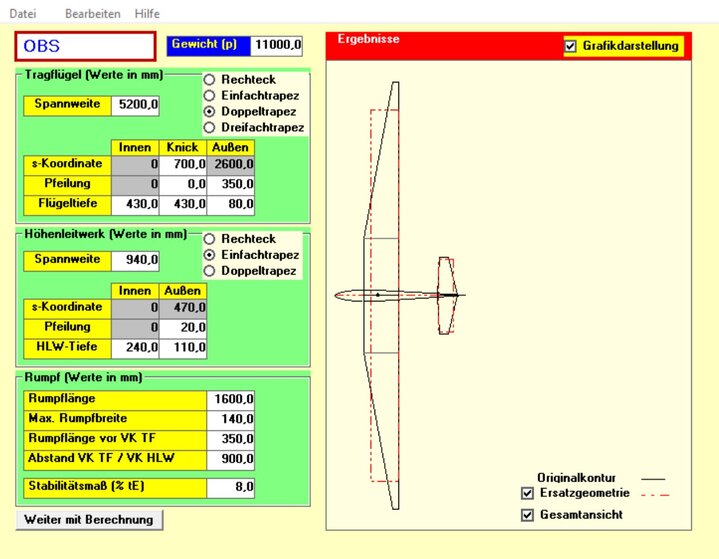Screen dimensions: 719x559
Task: Click the Weiter mit Berechnung button
Action: (x=89, y=519)
